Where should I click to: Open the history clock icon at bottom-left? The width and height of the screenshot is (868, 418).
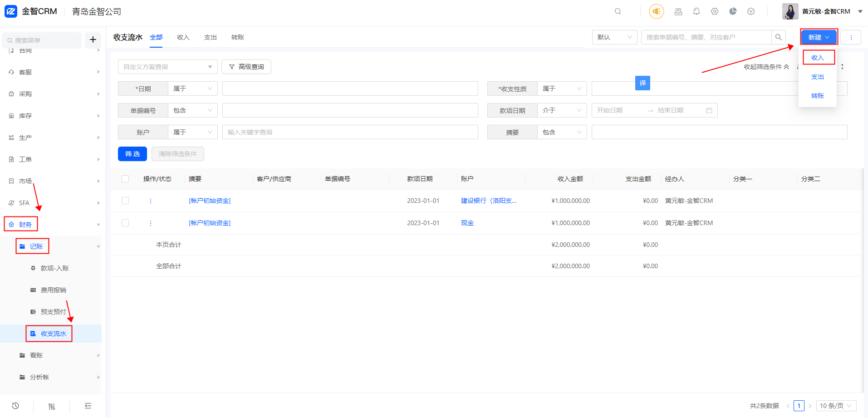point(15,406)
